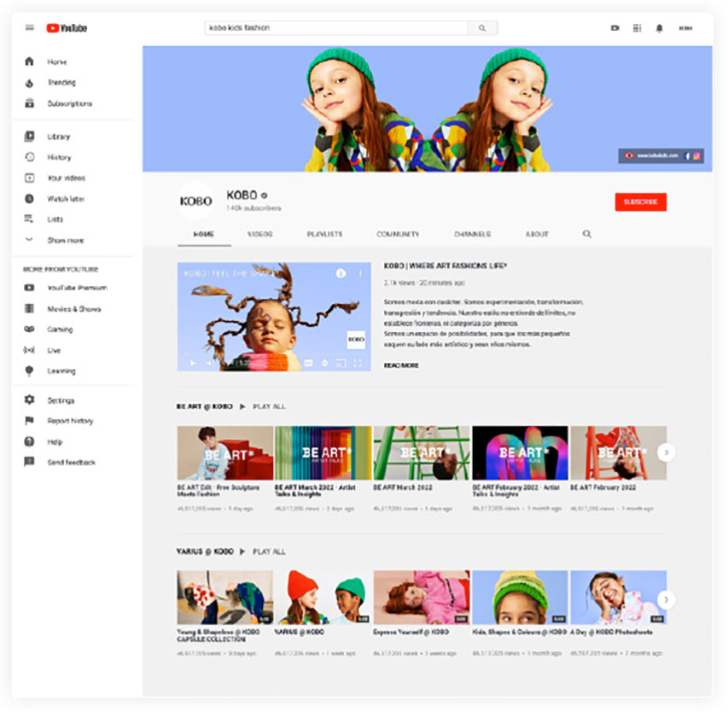The height and width of the screenshot is (712, 728).
Task: Switch to the Home channel tab
Action: [204, 234]
